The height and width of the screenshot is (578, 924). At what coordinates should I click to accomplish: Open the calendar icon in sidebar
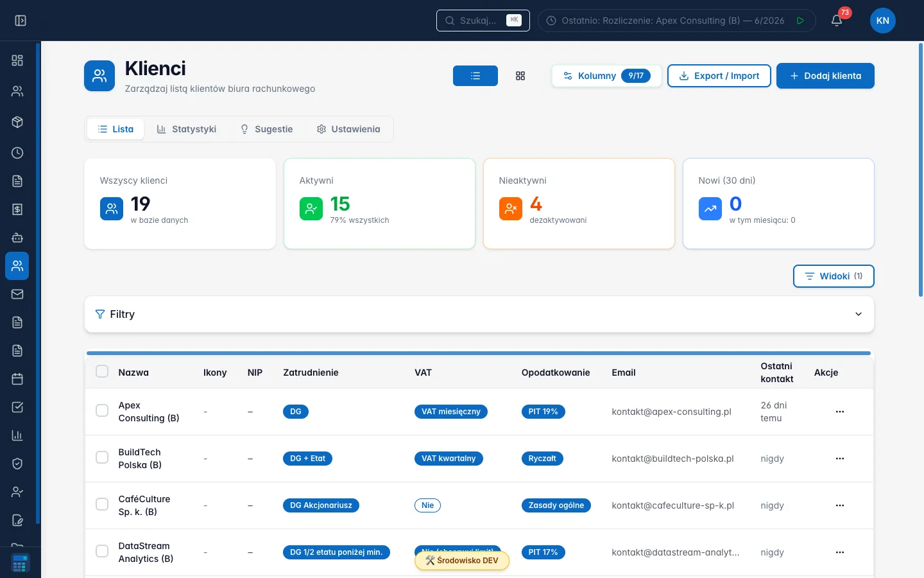tap(17, 379)
